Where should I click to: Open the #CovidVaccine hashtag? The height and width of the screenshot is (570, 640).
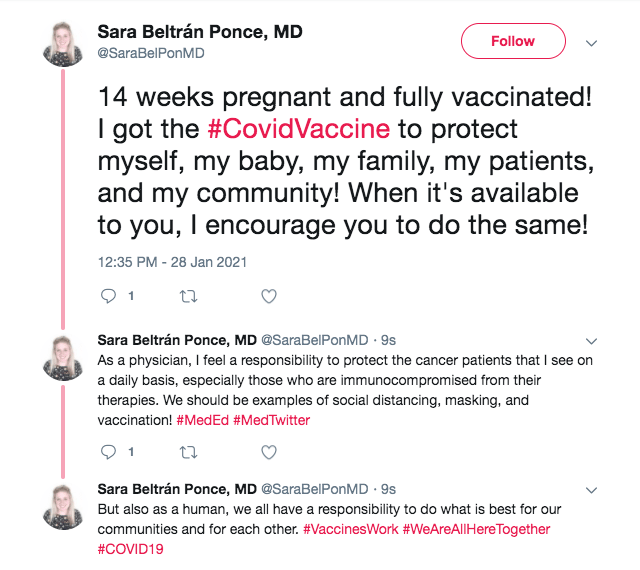coord(297,128)
